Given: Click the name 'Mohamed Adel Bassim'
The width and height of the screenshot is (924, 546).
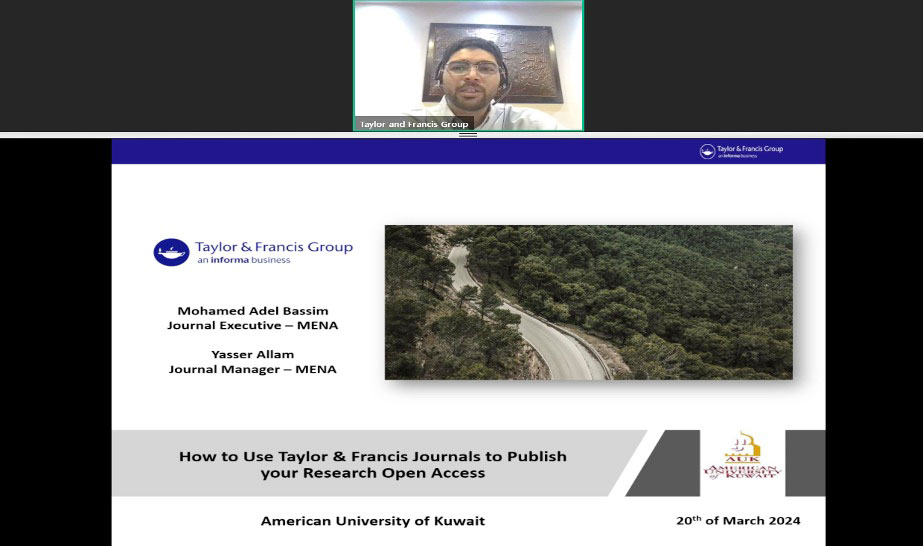Looking at the screenshot, I should coord(253,310).
